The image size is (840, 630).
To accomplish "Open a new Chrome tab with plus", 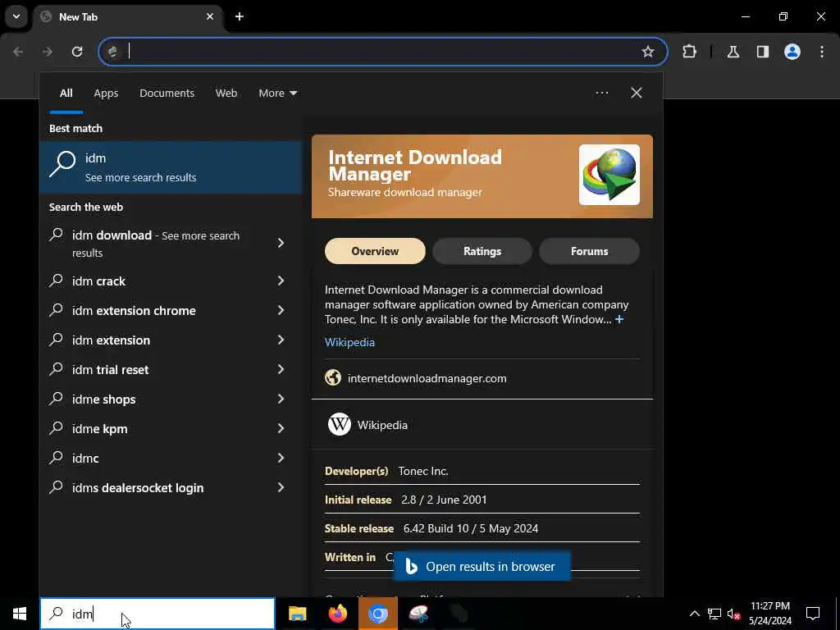I will (x=240, y=16).
